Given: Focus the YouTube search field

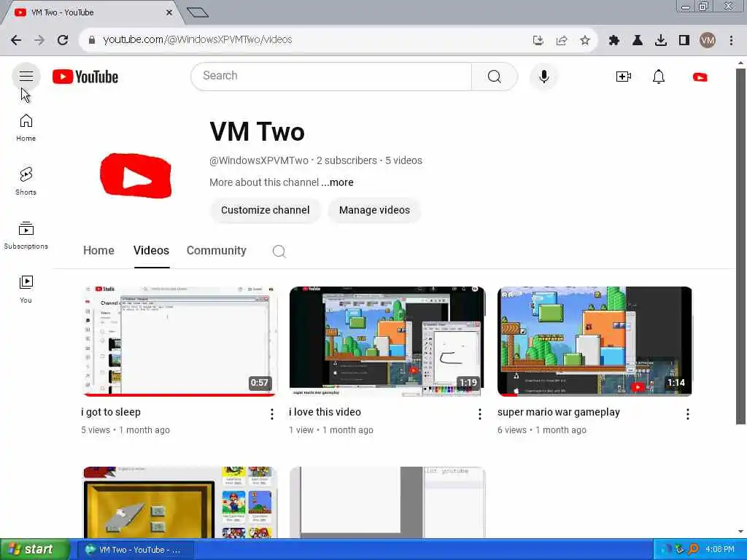Looking at the screenshot, I should (331, 76).
